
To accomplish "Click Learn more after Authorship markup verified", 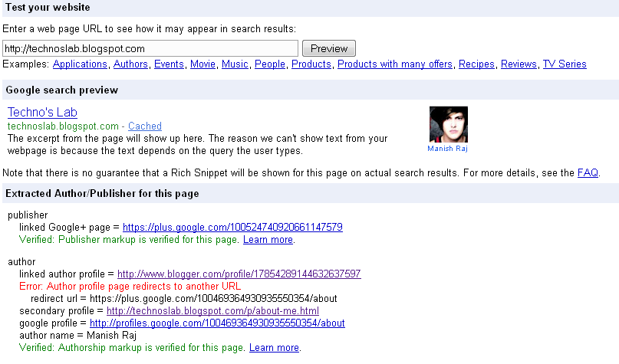I will click(274, 347).
